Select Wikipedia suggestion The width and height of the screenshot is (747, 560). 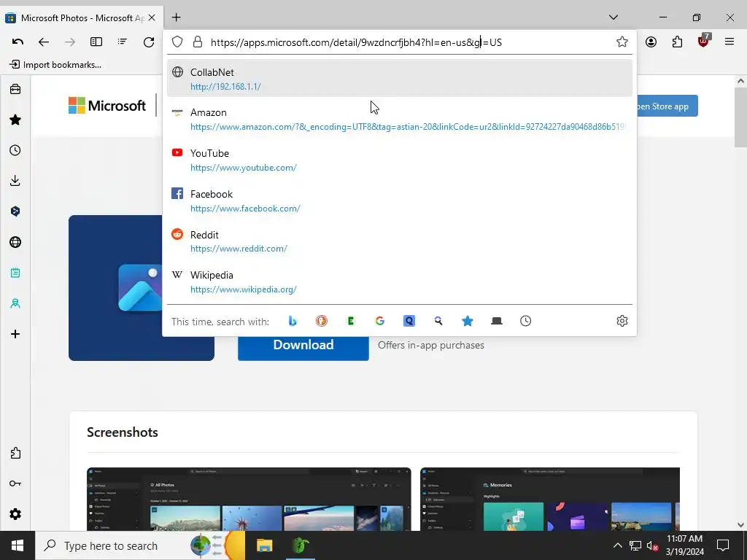pos(399,282)
